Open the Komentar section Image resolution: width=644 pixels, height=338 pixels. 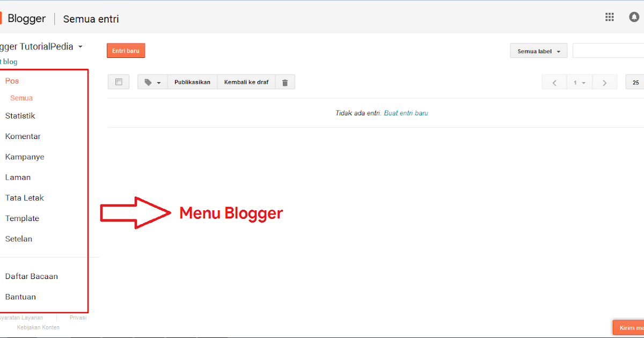(x=23, y=136)
